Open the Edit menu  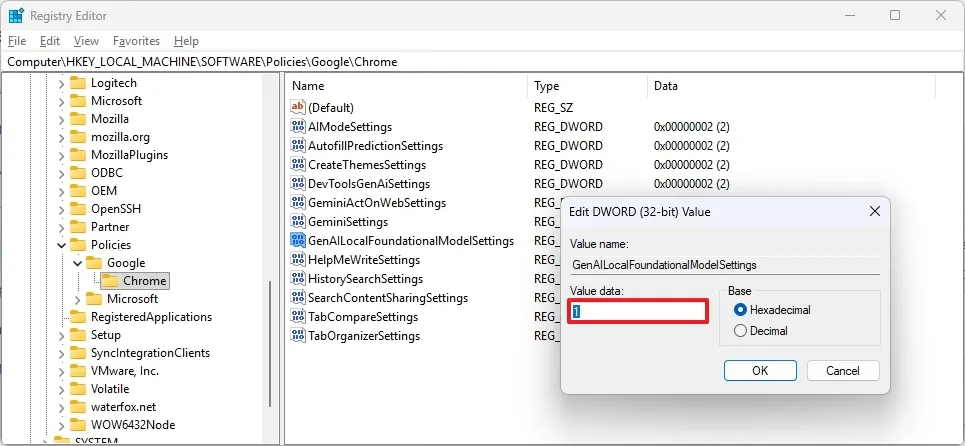(50, 41)
